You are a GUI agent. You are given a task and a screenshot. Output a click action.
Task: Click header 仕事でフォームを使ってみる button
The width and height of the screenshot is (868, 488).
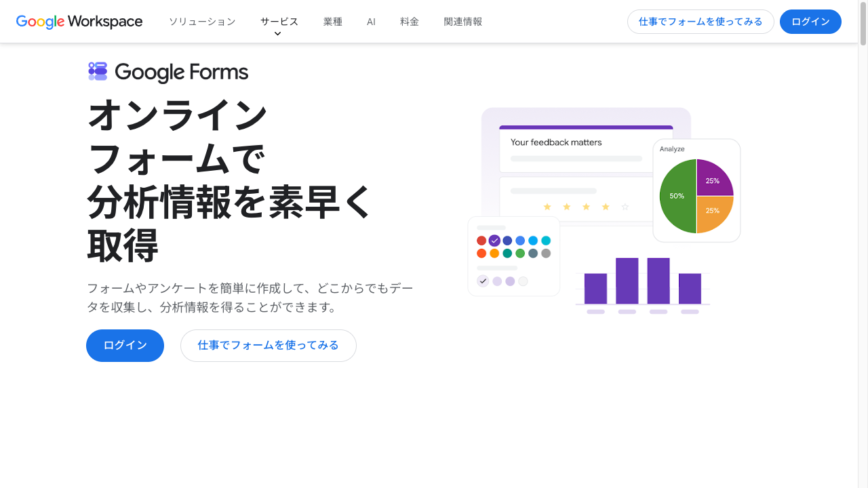(x=701, y=22)
